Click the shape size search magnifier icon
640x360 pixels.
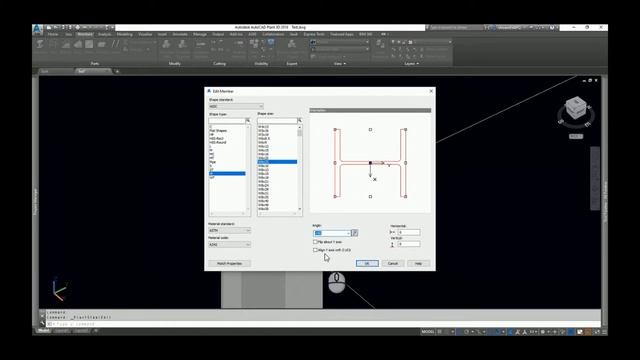click(300, 120)
